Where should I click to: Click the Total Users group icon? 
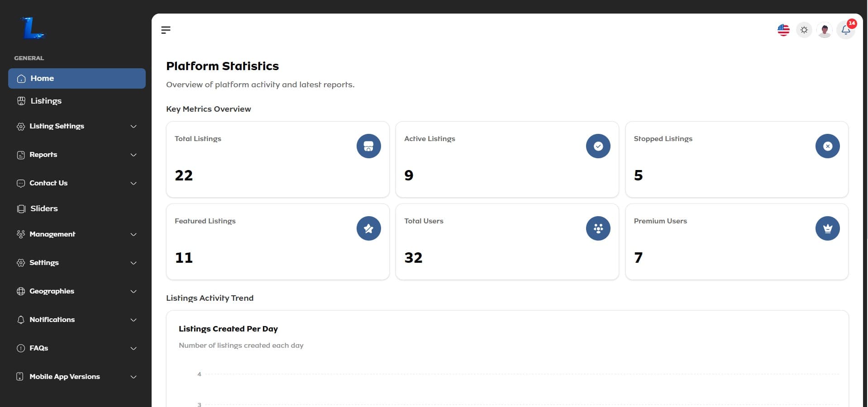coord(598,228)
